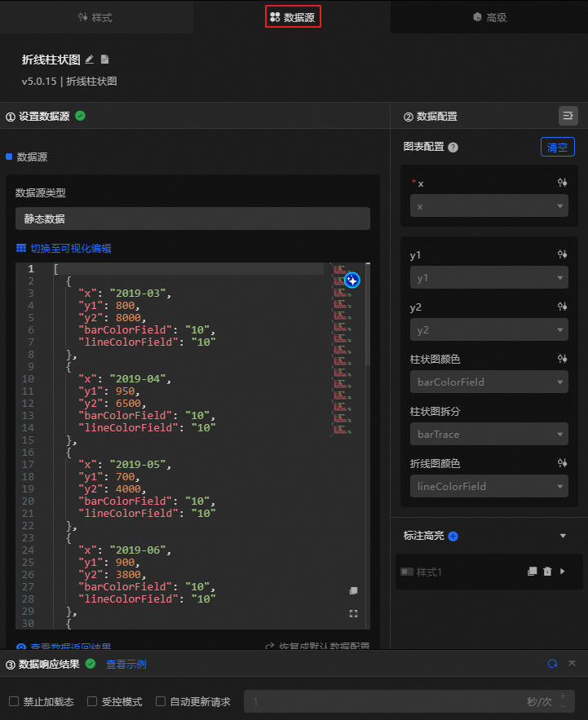Screen dimensions: 588x720
Task: Click code line with "2019-06"
Action: [x=124, y=550]
